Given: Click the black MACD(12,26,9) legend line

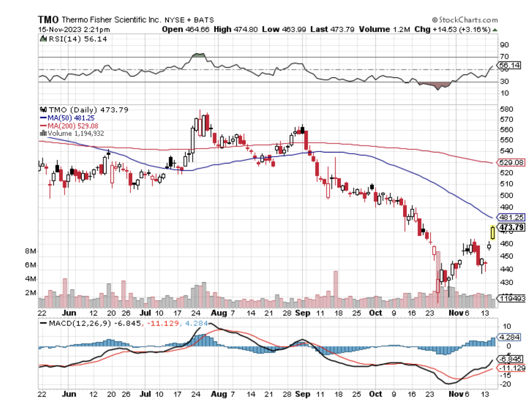Looking at the screenshot, I should pos(43,323).
